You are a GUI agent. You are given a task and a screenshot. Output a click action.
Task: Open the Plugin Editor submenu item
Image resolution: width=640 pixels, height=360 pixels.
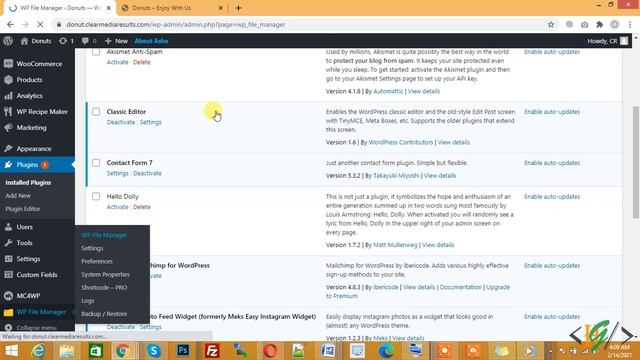coord(22,209)
